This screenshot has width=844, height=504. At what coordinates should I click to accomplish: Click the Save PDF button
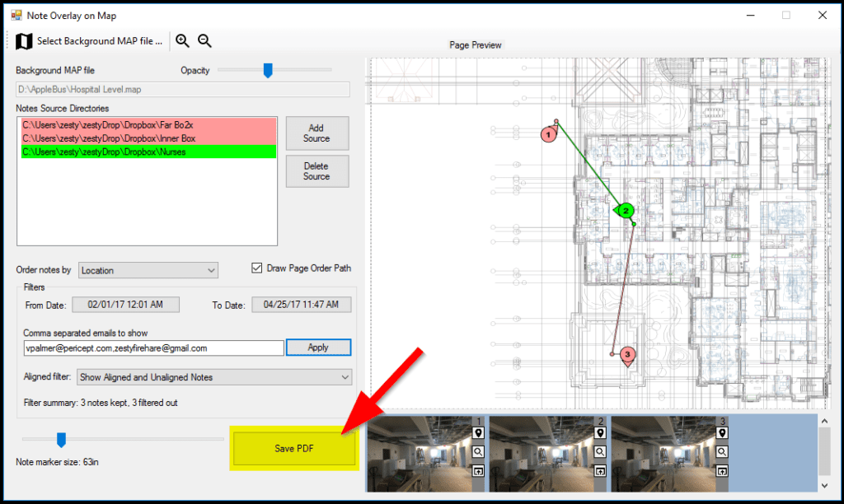coord(294,448)
